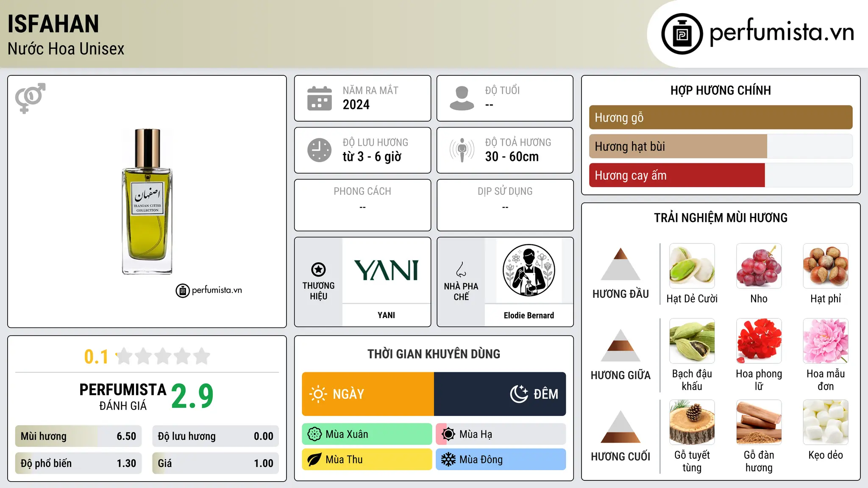
Task: Click the TRẢI NGHIỆM MÙI HƯƠNG heading
Action: click(x=721, y=218)
